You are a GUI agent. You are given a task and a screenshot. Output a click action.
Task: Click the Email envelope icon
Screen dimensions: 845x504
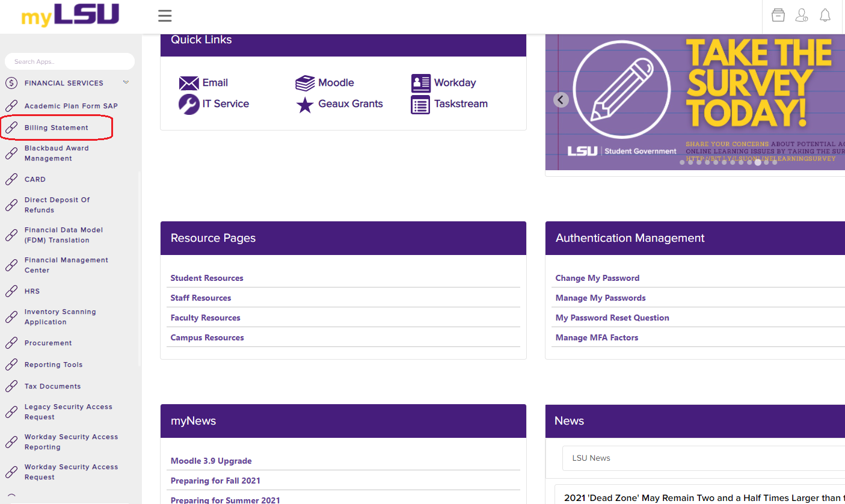click(x=189, y=83)
